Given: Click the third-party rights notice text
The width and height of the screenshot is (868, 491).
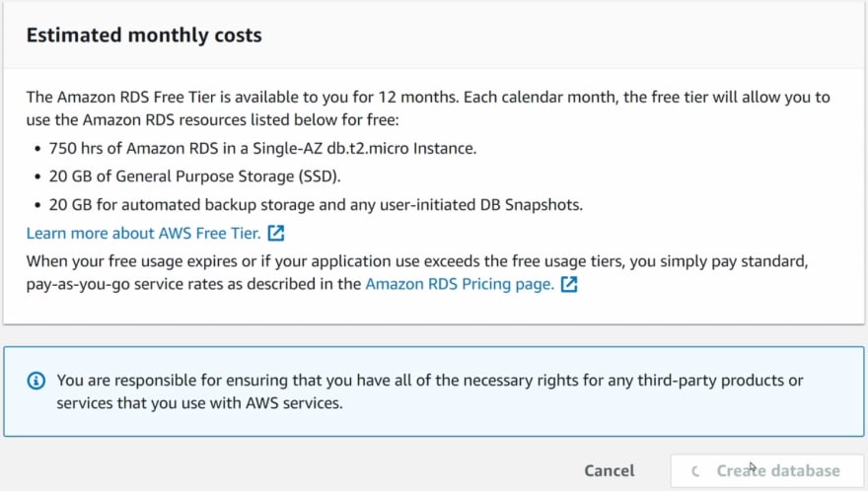Looking at the screenshot, I should click(430, 391).
